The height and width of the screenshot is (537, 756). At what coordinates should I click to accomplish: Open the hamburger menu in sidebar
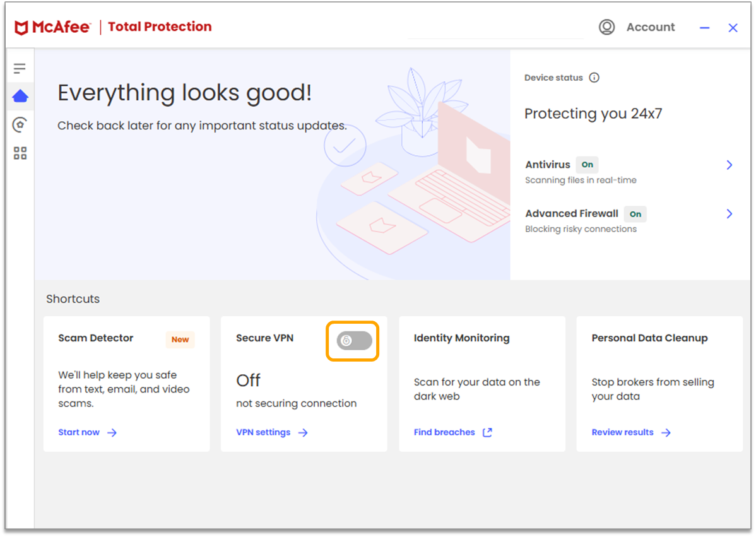[20, 68]
